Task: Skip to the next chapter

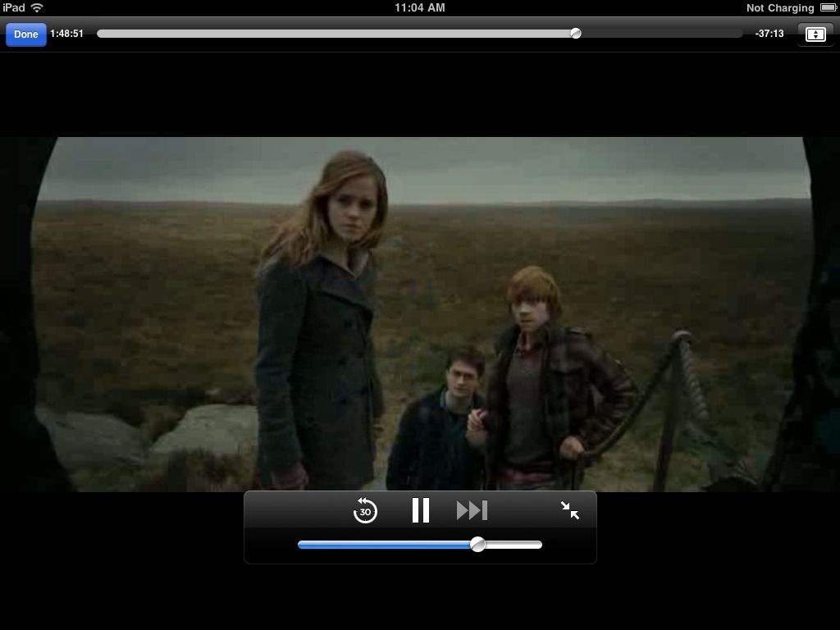Action: click(x=472, y=510)
